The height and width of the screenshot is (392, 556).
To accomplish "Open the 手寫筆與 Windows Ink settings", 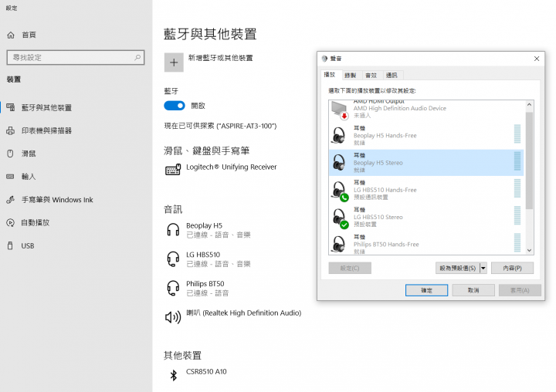I will tap(57, 200).
